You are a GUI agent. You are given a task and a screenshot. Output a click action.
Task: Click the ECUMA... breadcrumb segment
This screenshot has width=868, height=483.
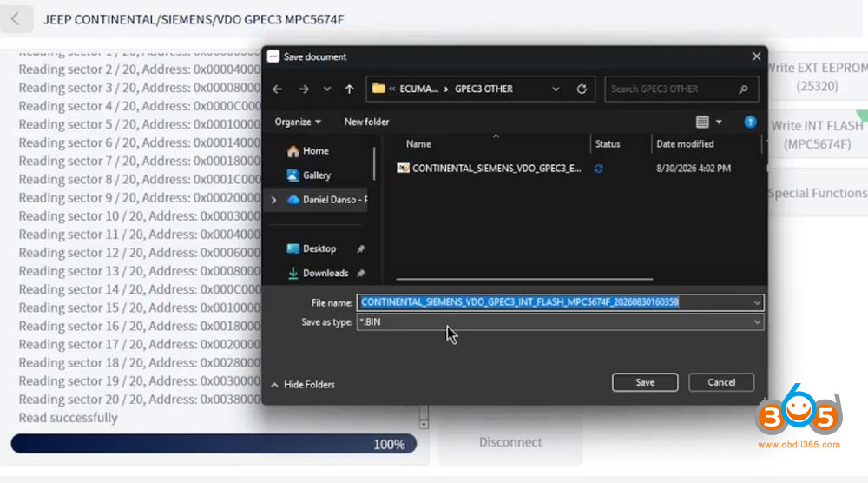point(419,89)
